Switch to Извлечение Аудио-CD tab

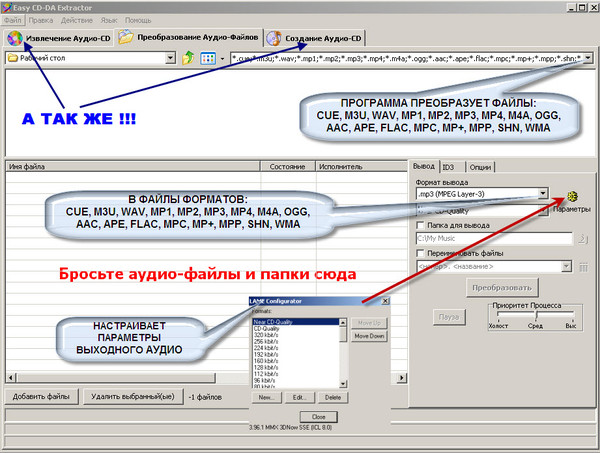pos(59,38)
